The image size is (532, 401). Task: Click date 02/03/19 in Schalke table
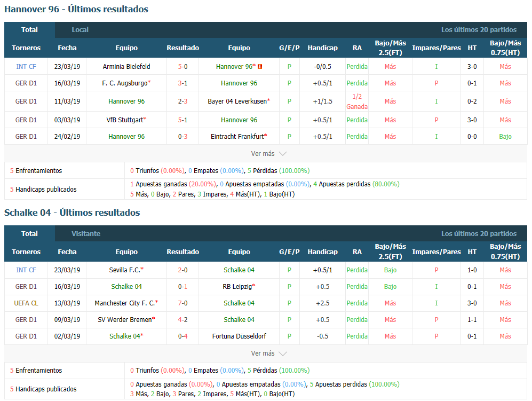click(67, 336)
